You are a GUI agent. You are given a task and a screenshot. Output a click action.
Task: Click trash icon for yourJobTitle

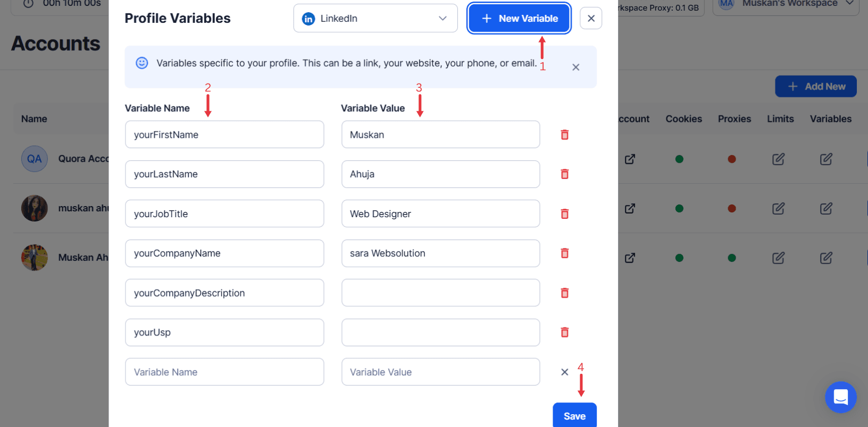(564, 214)
